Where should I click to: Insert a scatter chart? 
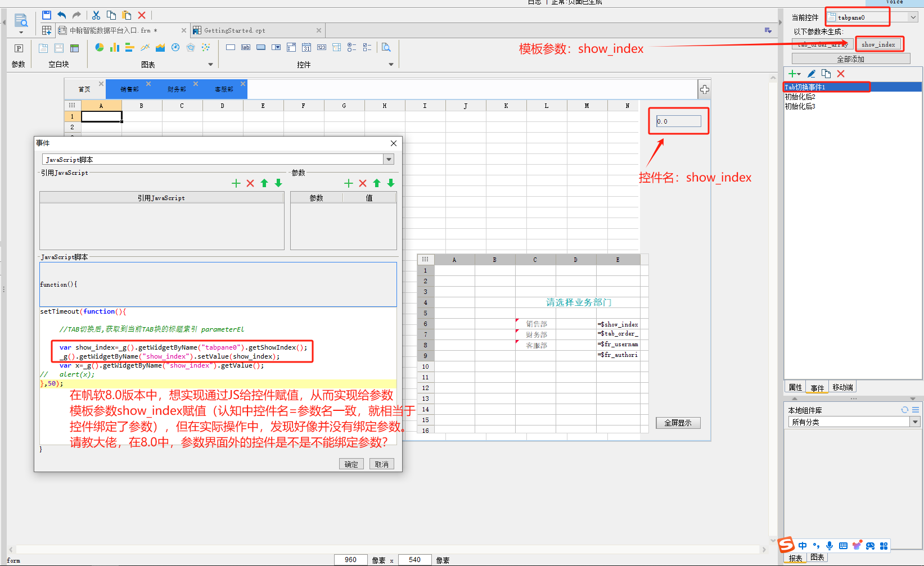pyautogui.click(x=206, y=48)
